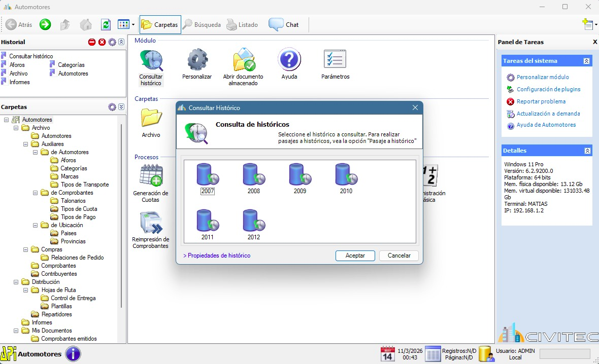Image resolution: width=599 pixels, height=364 pixels.
Task: Open the Personalizar module icon
Action: [x=197, y=64]
